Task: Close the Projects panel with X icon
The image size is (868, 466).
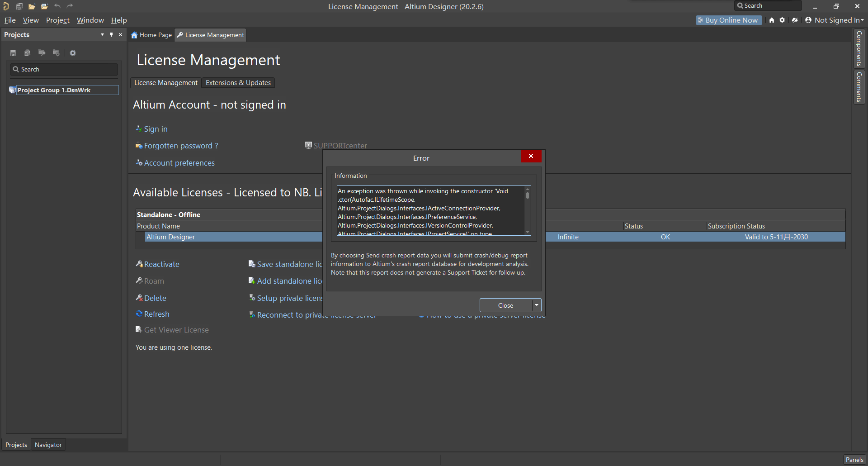Action: tap(120, 34)
